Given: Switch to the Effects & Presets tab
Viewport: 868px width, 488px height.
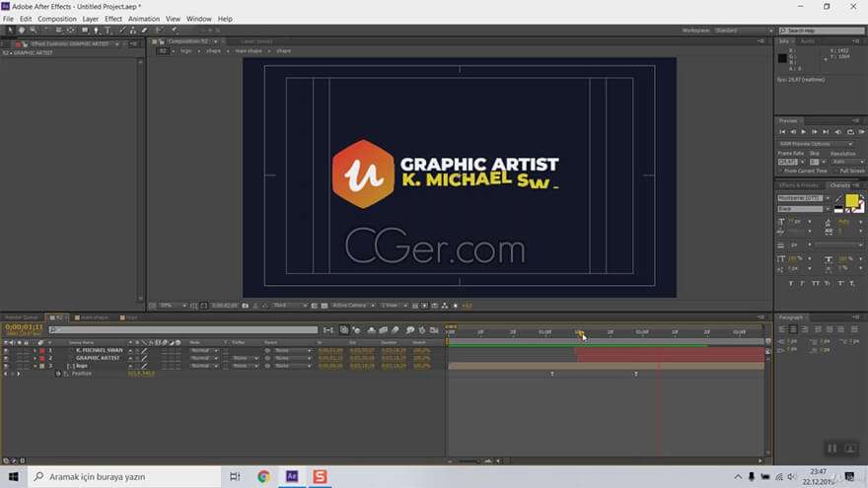Looking at the screenshot, I should (x=798, y=184).
